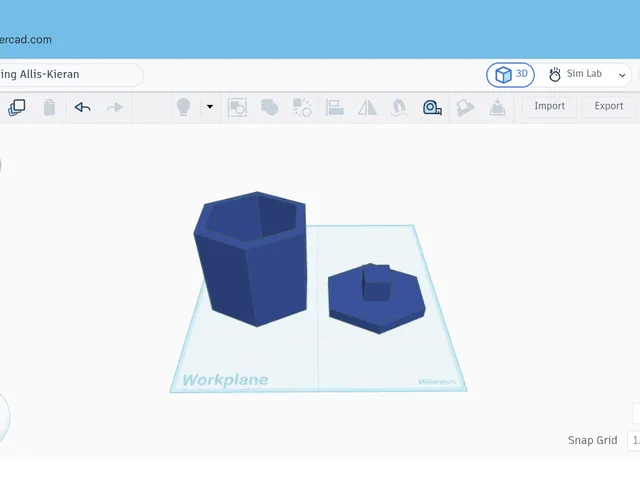Switch to the 3D design view
This screenshot has width=640, height=480.
click(510, 75)
